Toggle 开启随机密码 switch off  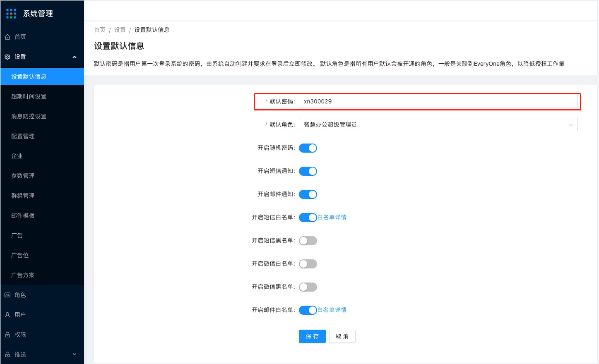[x=308, y=148]
